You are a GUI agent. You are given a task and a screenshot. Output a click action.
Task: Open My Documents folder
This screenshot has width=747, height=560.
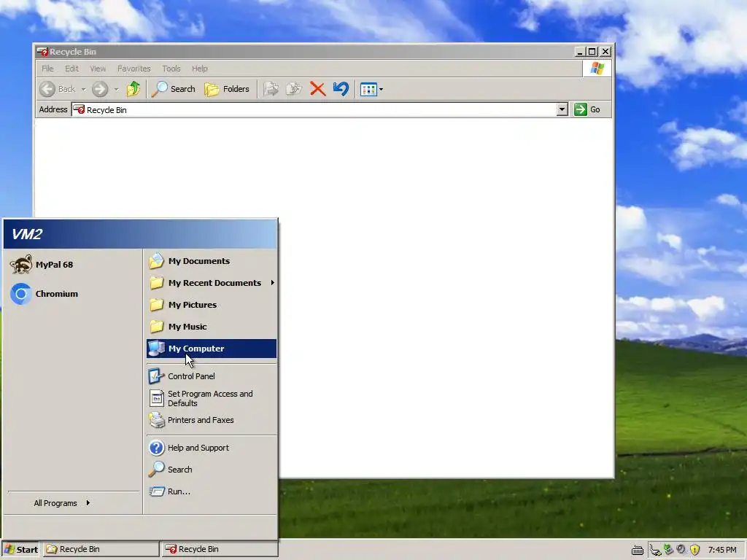pyautogui.click(x=212, y=261)
